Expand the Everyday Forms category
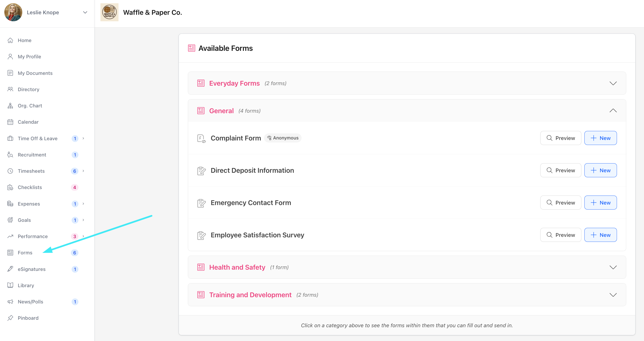 613,83
